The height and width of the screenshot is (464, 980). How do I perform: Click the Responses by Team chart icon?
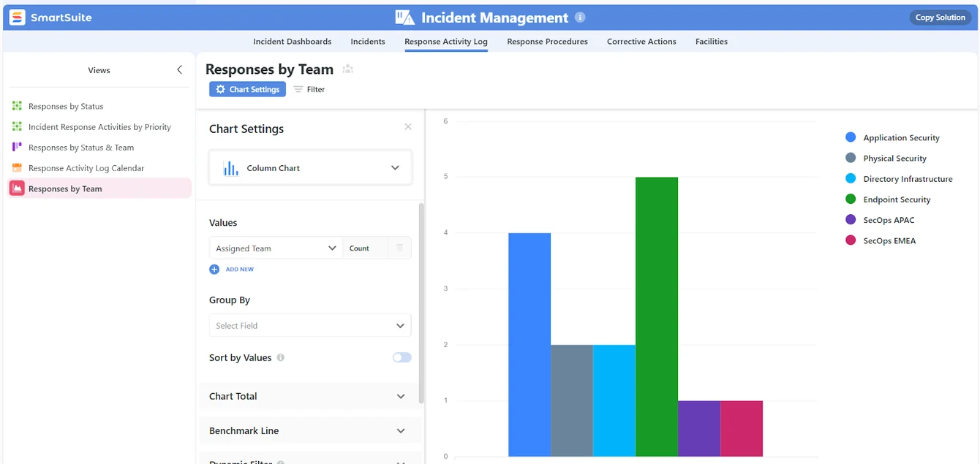[x=16, y=189]
